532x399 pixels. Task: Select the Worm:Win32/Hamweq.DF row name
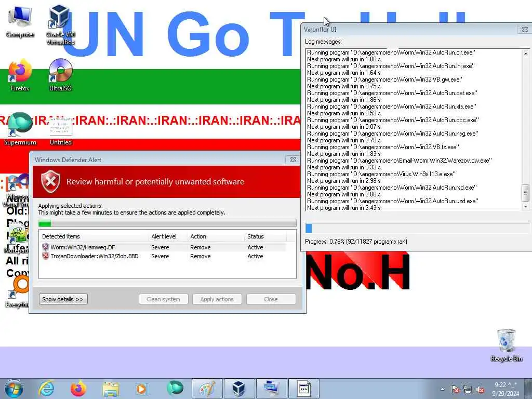(x=83, y=247)
